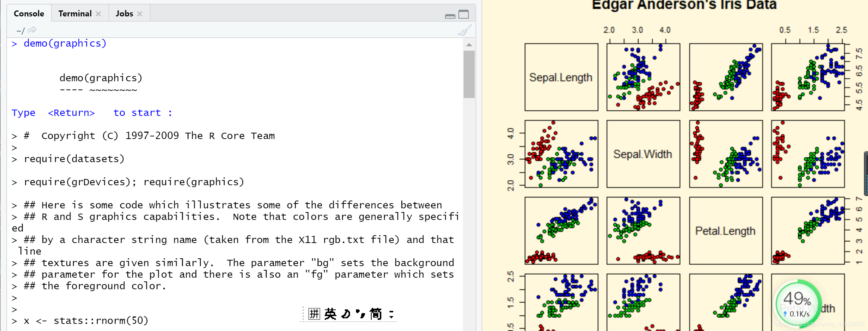The width and height of the screenshot is (868, 331).
Task: Open the Terminal tab
Action: (75, 13)
